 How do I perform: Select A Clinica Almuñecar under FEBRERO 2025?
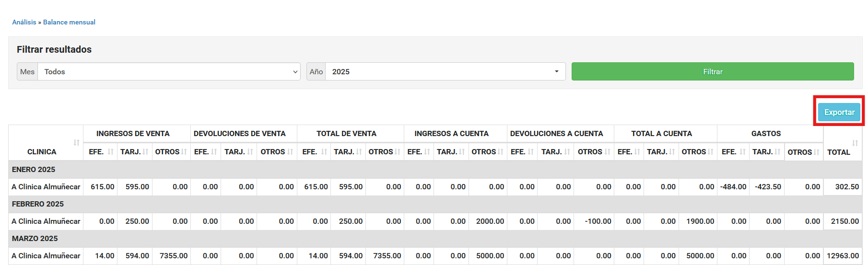[x=46, y=221]
